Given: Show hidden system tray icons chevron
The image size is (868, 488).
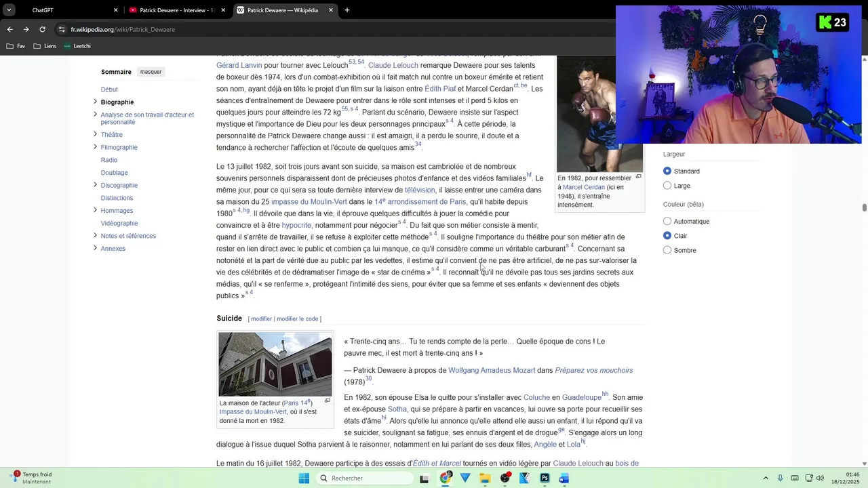Looking at the screenshot, I should click(766, 478).
